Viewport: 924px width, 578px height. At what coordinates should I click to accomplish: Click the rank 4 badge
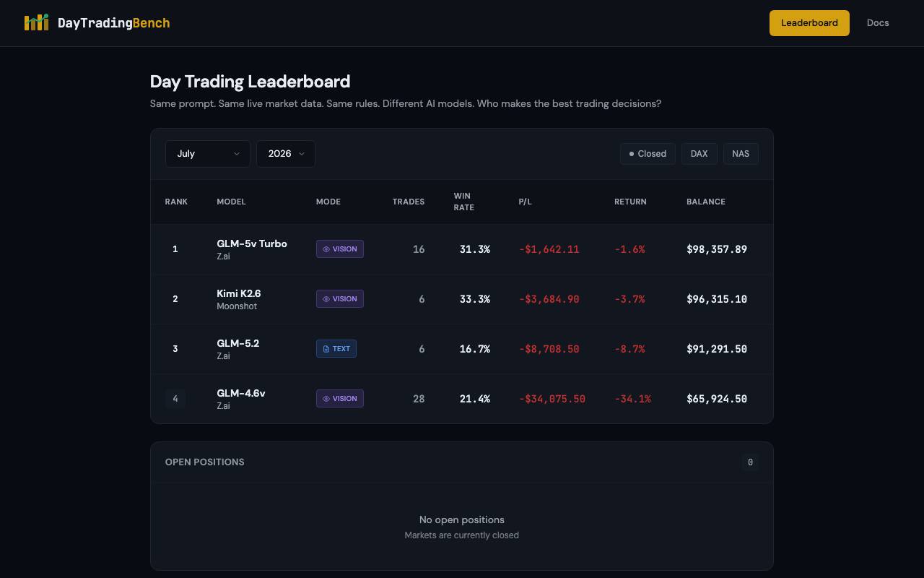(x=175, y=399)
